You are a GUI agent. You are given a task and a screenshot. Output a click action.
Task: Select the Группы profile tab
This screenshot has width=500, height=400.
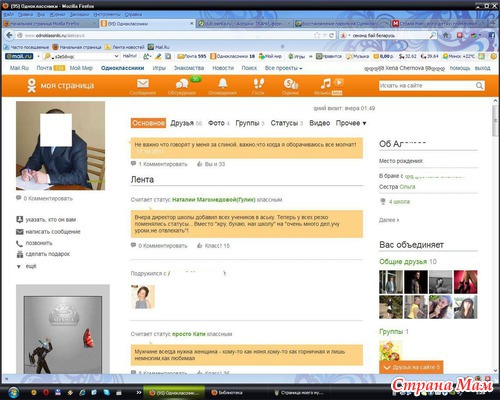pos(250,123)
